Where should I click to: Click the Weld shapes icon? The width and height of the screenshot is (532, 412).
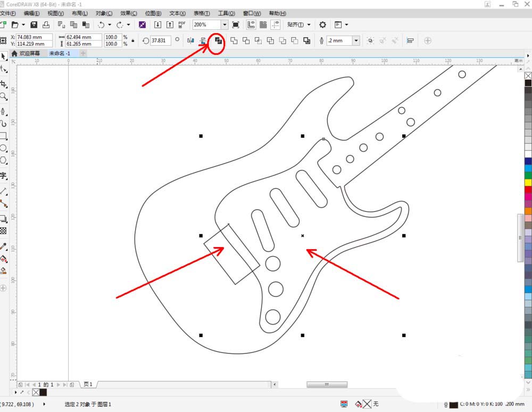[234, 41]
